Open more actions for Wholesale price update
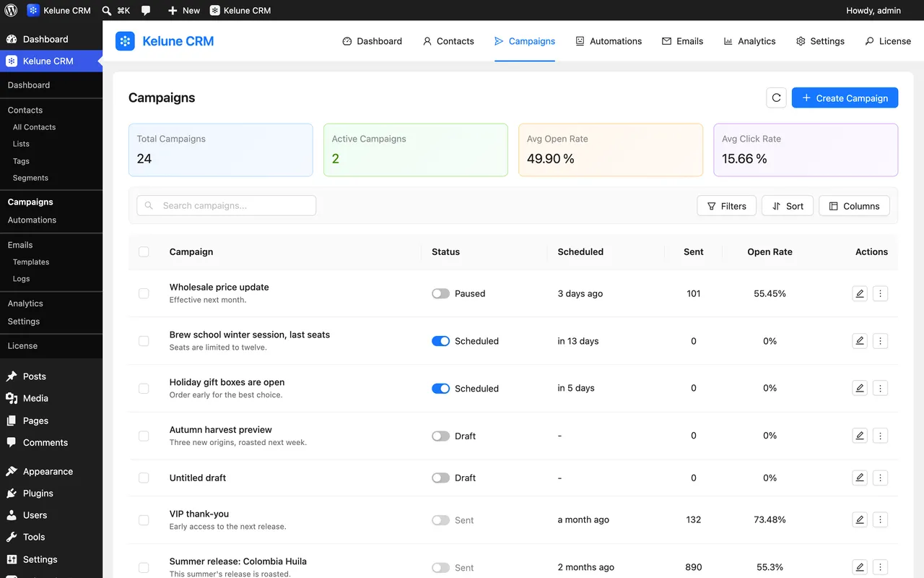Screen dimensions: 924x578 [880, 293]
